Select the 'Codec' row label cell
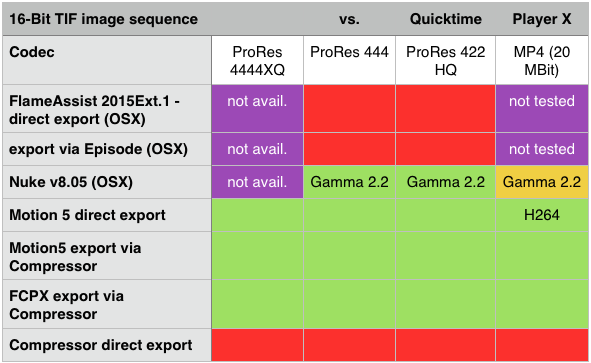Viewport: 591px width, 363px height. point(107,60)
